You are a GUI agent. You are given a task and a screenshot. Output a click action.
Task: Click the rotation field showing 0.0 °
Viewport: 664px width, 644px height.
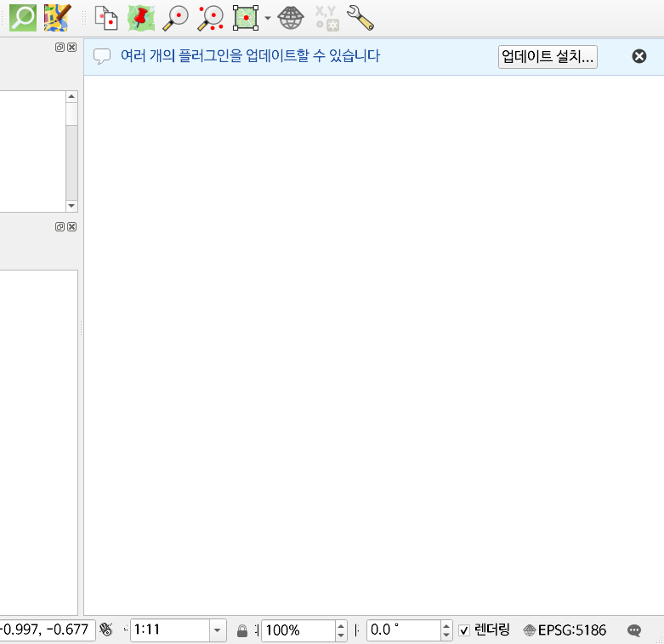point(404,630)
